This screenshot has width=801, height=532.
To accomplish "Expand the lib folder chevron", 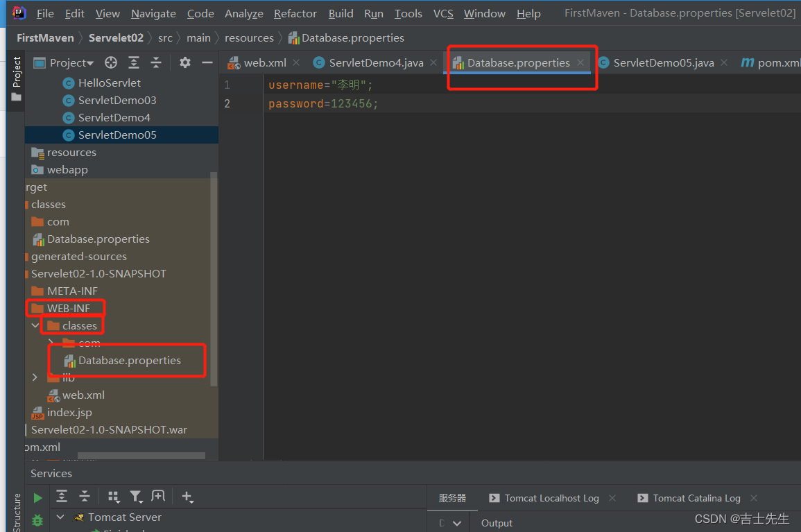I will coord(35,377).
